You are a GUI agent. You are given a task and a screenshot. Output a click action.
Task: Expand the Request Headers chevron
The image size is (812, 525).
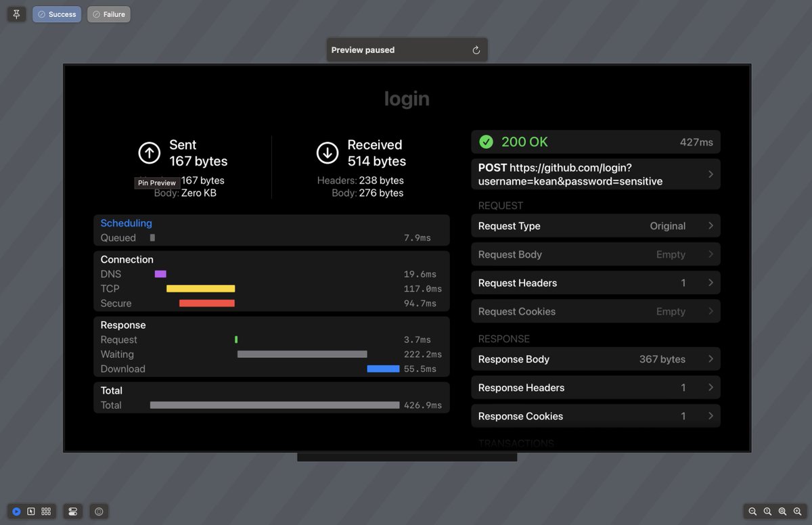pyautogui.click(x=710, y=283)
